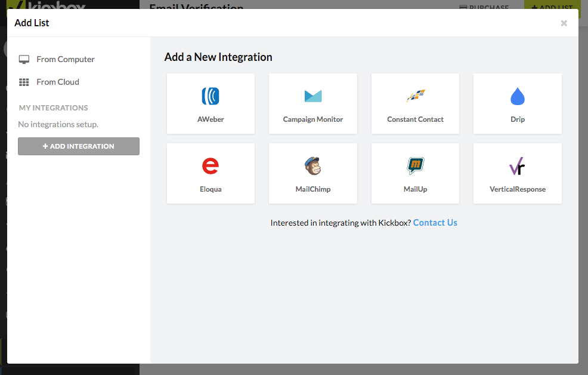Click the VerticalResponse label text
The image size is (588, 375).
[x=518, y=189]
